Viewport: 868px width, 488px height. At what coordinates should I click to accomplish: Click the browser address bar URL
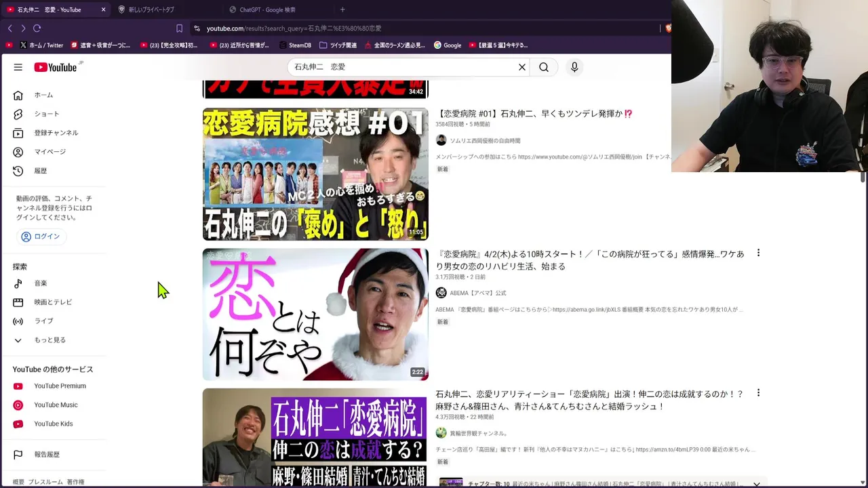(294, 28)
